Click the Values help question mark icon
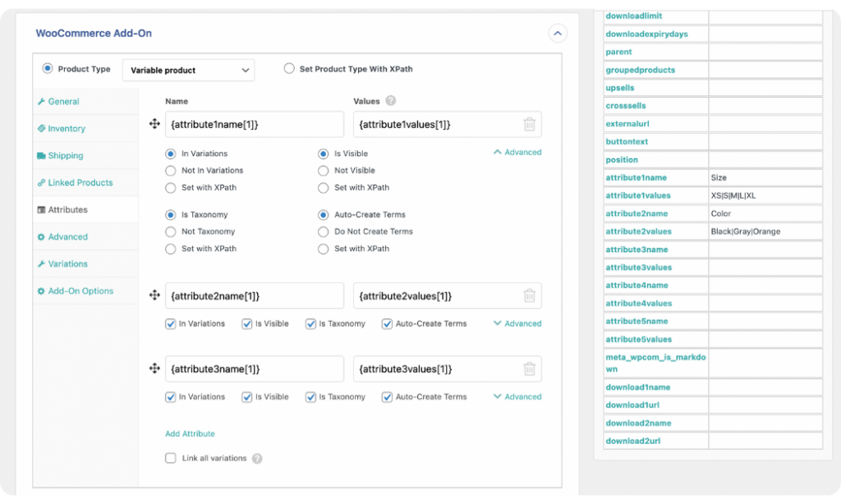This screenshot has height=504, width=841. 390,101
